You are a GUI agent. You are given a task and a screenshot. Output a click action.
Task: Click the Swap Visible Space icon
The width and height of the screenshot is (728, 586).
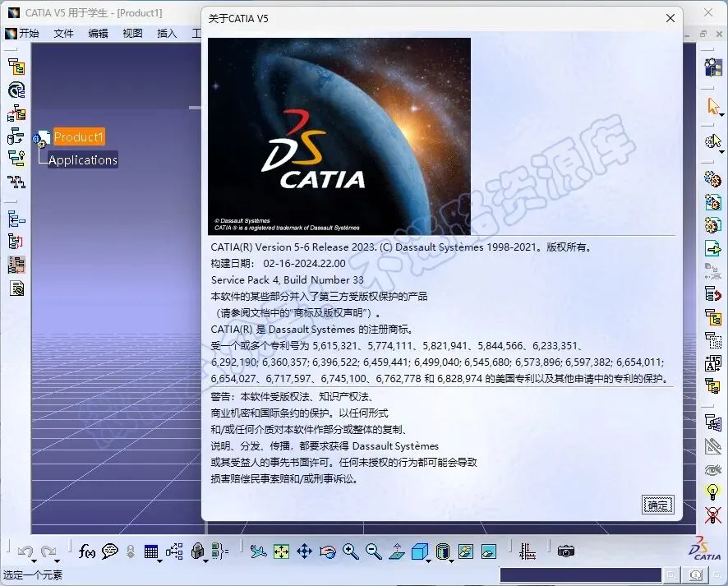[489, 551]
